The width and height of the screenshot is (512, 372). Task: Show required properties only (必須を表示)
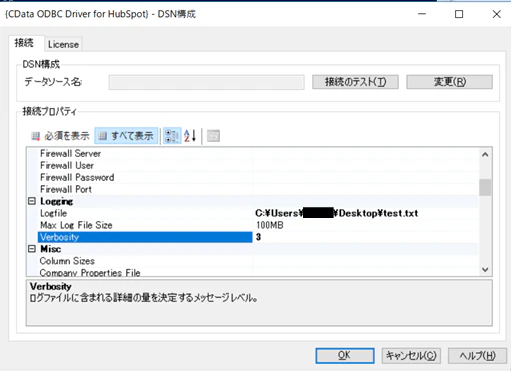(60, 136)
